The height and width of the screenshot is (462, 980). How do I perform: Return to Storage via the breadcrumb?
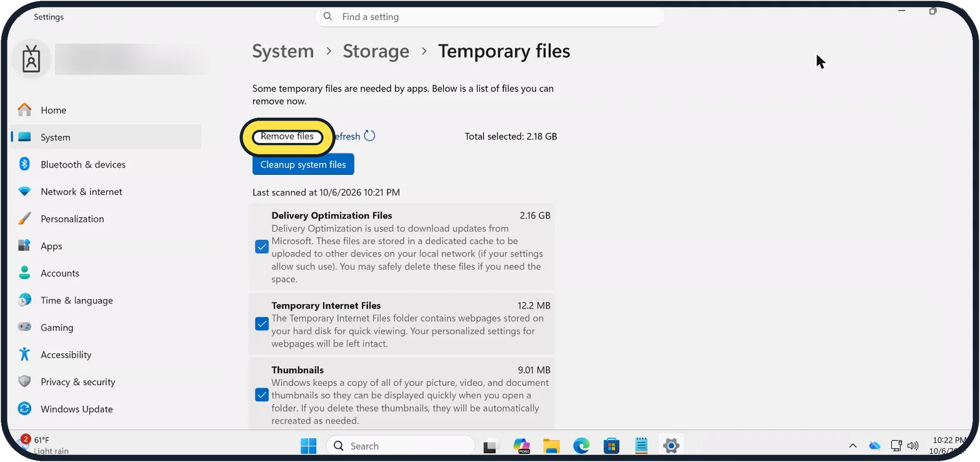[x=376, y=51]
